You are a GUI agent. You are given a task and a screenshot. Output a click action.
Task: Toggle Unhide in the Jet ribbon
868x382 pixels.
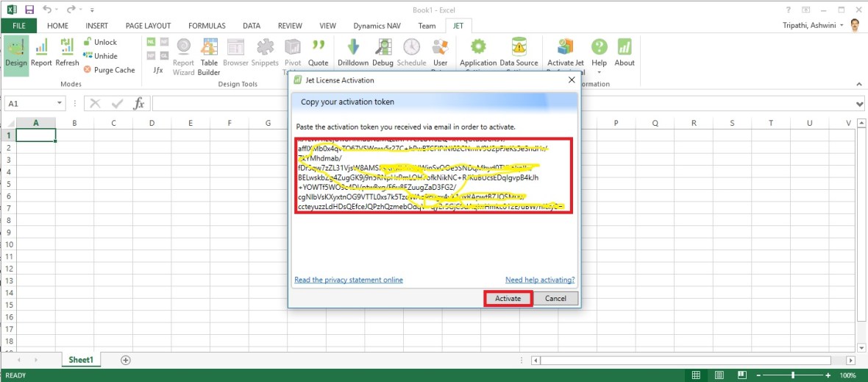(100, 56)
